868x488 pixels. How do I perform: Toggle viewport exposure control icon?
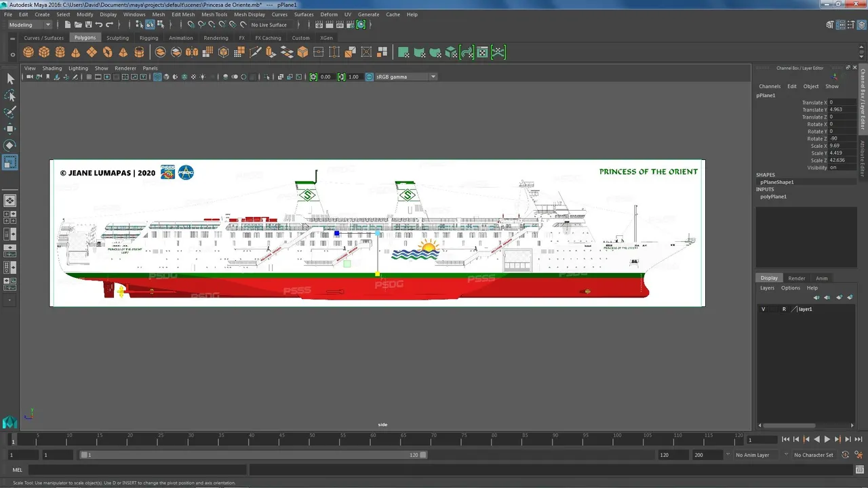pyautogui.click(x=313, y=77)
